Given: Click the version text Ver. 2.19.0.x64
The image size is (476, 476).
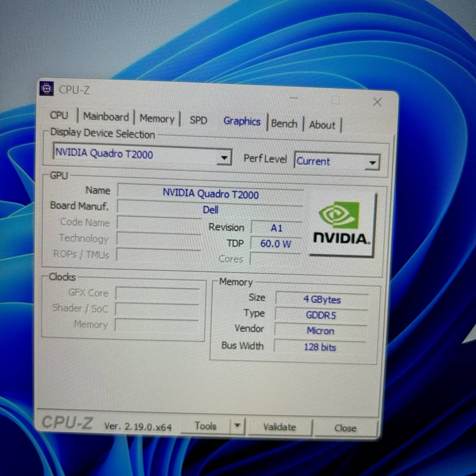Looking at the screenshot, I should [x=138, y=426].
